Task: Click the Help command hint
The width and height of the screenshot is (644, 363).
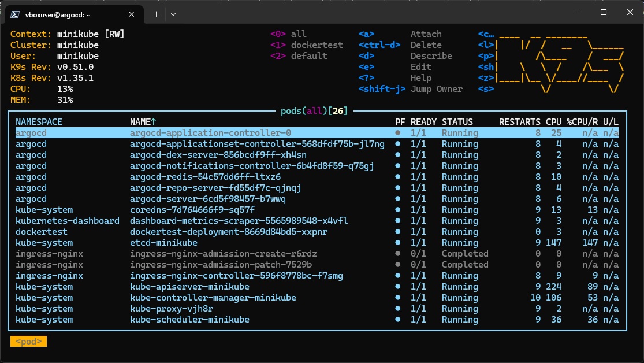Action: [x=421, y=78]
